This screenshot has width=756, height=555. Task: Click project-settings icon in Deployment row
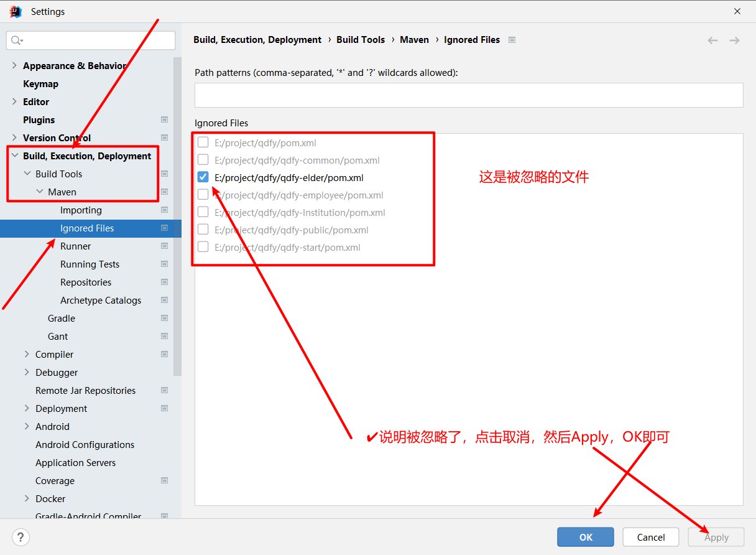164,408
